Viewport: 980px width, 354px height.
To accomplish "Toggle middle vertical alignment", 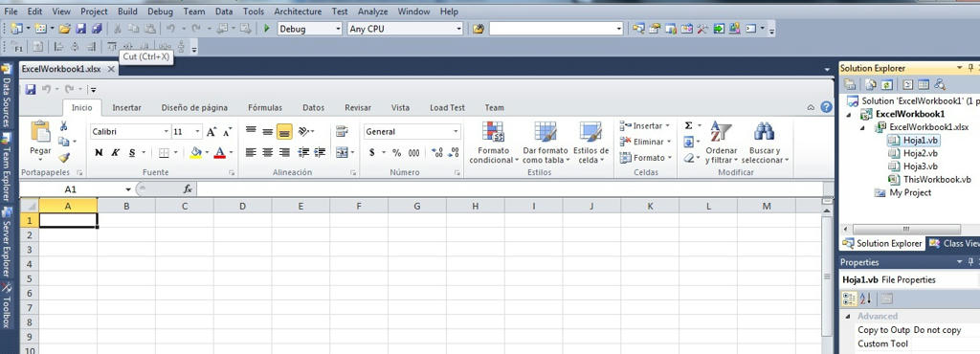I will [x=268, y=131].
